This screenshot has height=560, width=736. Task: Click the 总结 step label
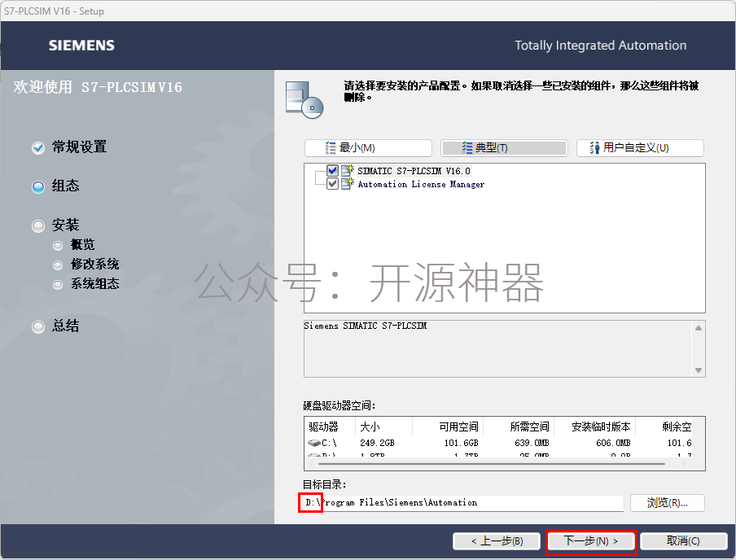66,326
